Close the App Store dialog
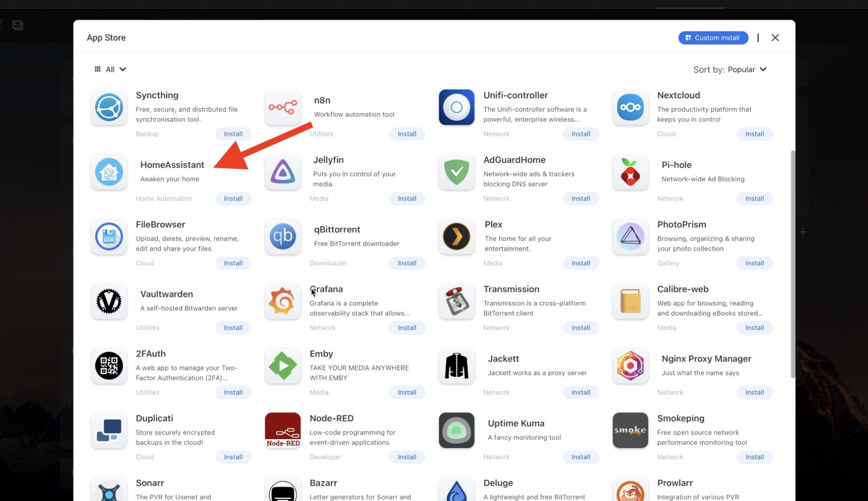 [x=775, y=37]
